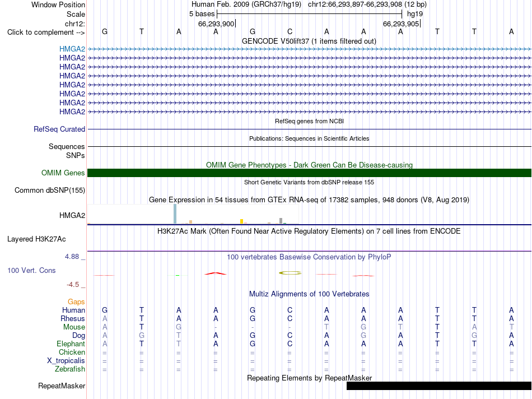This screenshot has width=532, height=399.
Task: Click the HMGA2 label beside GTEx chart
Action: click(x=72, y=215)
